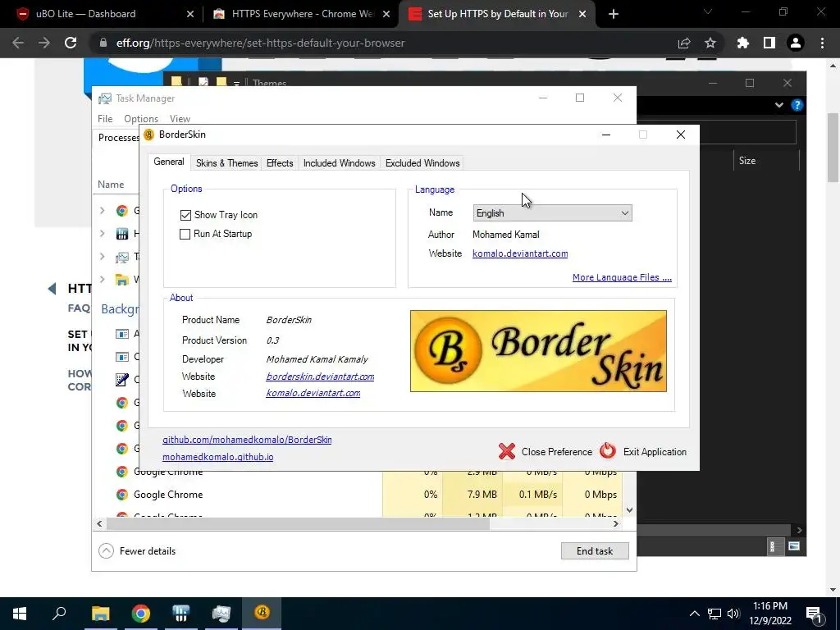Open notification center icon
This screenshot has height=630, width=840.
pos(814,614)
